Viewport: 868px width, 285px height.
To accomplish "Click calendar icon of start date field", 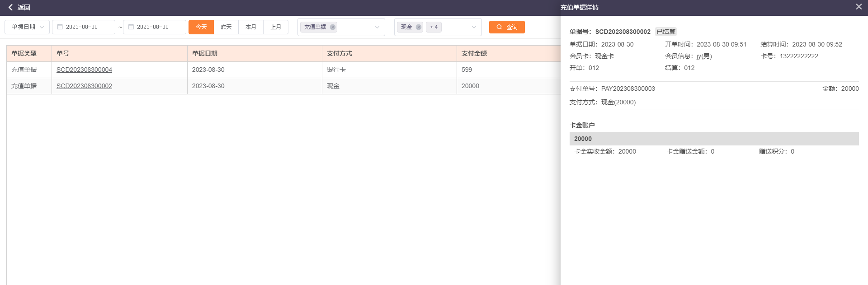I will [x=60, y=27].
